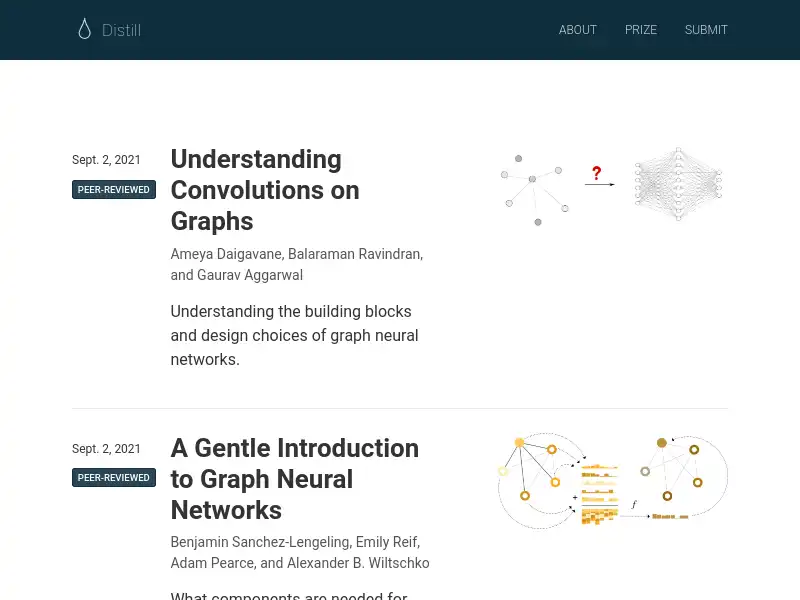The width and height of the screenshot is (800, 600).
Task: Open the ABOUT page
Action: tap(578, 30)
